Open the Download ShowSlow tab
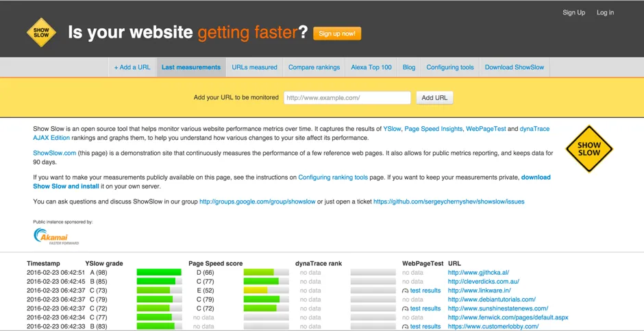This screenshot has height=331, width=644. click(x=515, y=67)
